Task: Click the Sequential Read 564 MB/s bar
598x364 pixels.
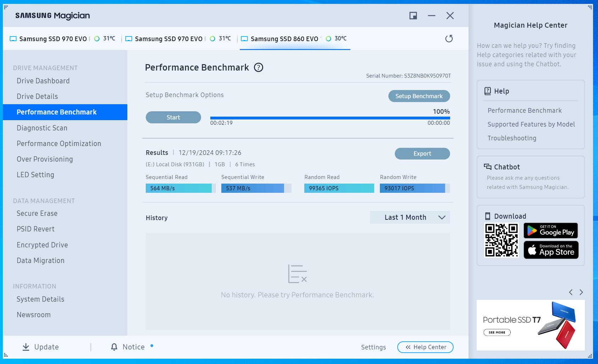Action: pos(181,188)
